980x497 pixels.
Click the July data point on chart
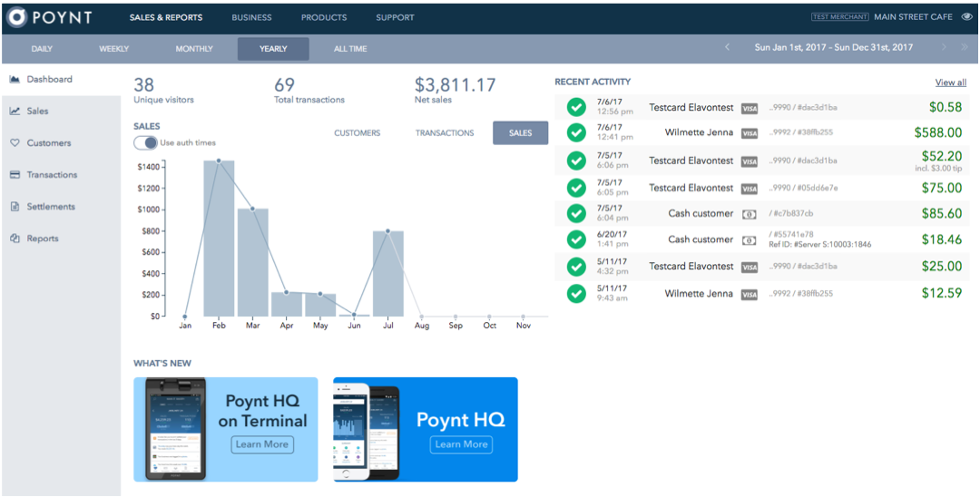(x=388, y=231)
